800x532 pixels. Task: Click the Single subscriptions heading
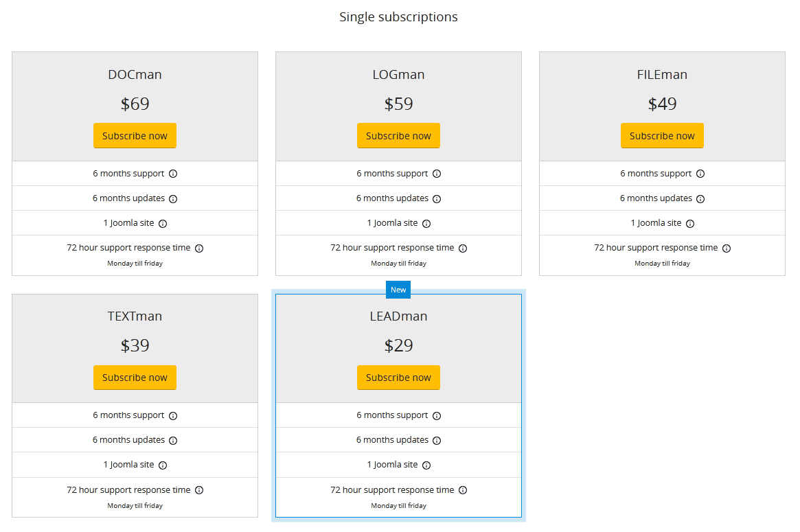tap(398, 16)
